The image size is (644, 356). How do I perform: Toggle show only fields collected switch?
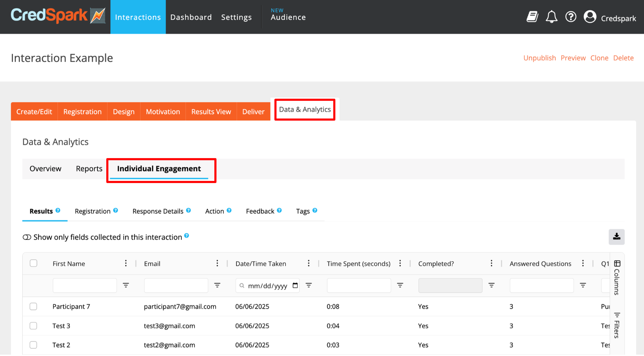click(x=27, y=237)
